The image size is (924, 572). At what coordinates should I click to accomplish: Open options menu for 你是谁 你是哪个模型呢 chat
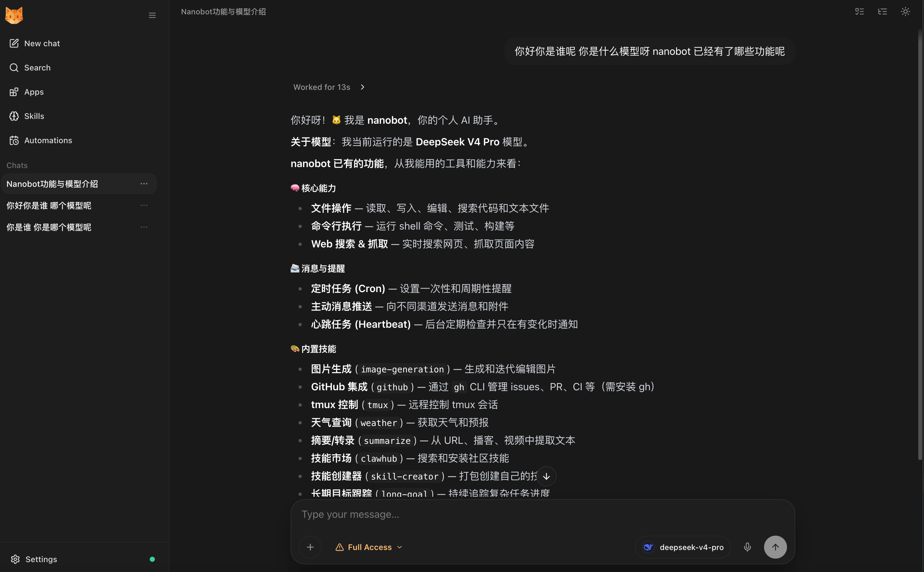(x=144, y=227)
